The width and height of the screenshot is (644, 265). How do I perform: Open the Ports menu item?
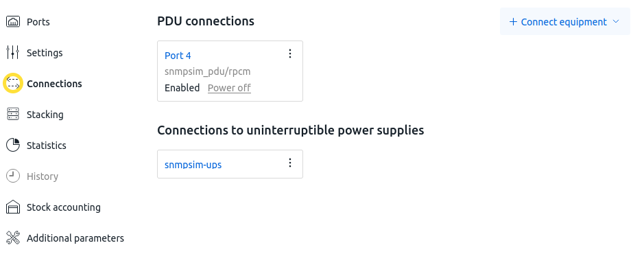click(x=38, y=22)
